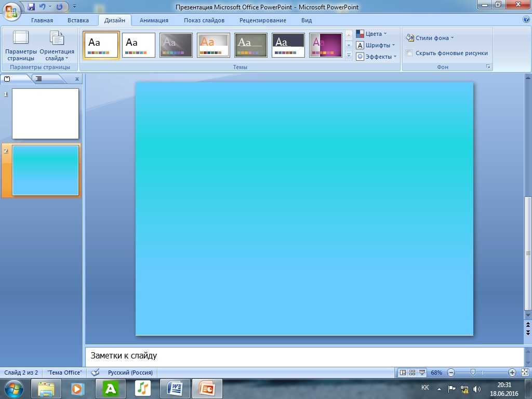
Task: Open green A application taskbar icon
Action: coord(111,389)
